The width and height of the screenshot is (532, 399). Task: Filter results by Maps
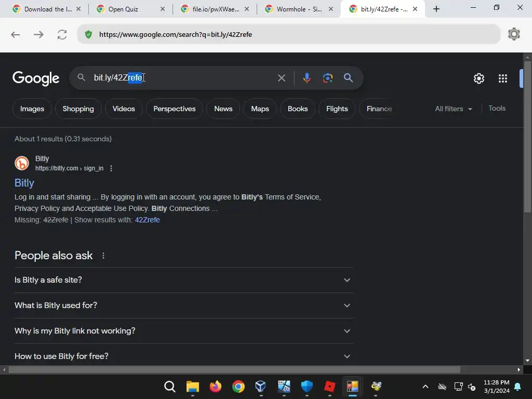pos(260,109)
